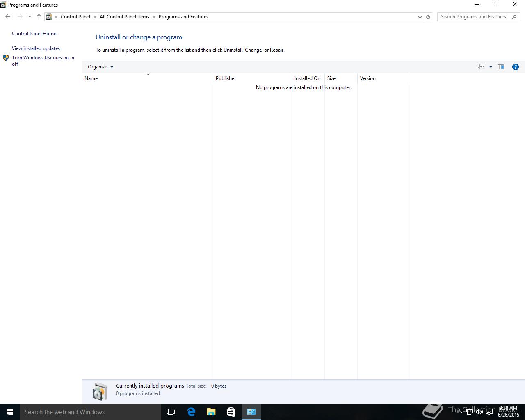Screen dimensions: 525x420
Task: Open More options view dropdown arrow
Action: click(x=491, y=67)
